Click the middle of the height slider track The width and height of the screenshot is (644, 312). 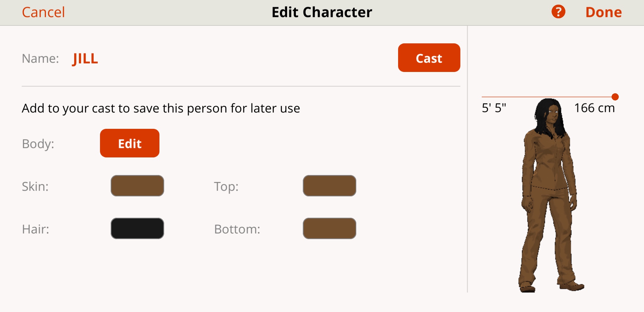[x=548, y=97]
